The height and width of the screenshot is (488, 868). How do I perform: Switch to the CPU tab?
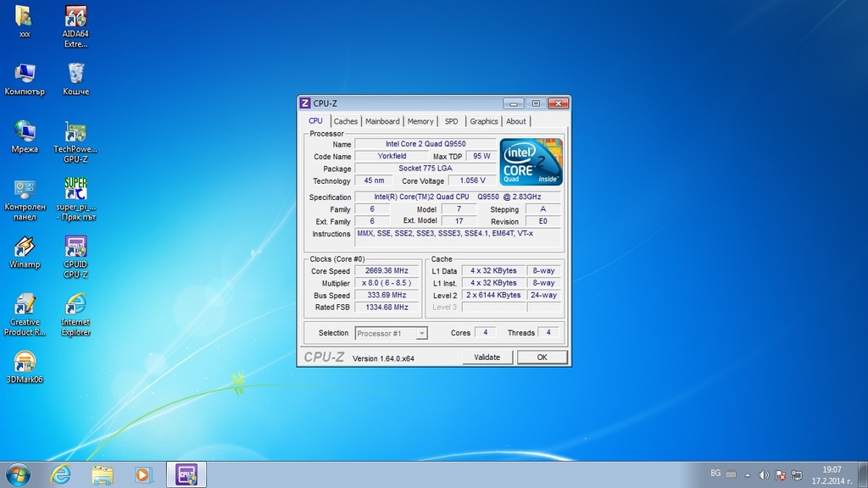click(315, 120)
